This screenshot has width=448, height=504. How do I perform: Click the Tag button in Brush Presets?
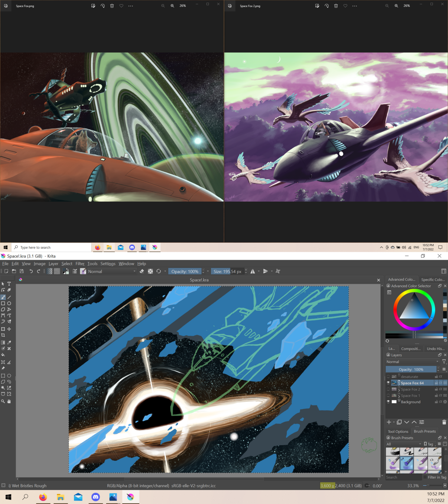pyautogui.click(x=429, y=444)
